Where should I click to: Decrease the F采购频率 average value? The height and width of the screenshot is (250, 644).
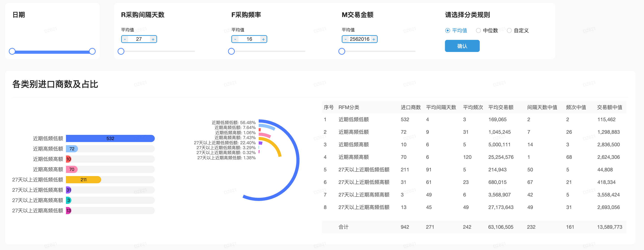235,39
